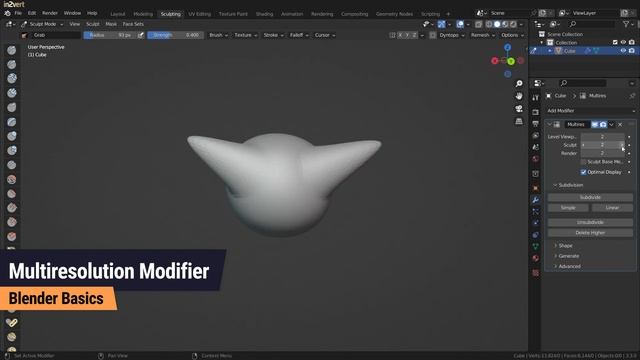The width and height of the screenshot is (640, 360).
Task: Hide Collection with its eye icon
Action: click(x=623, y=42)
